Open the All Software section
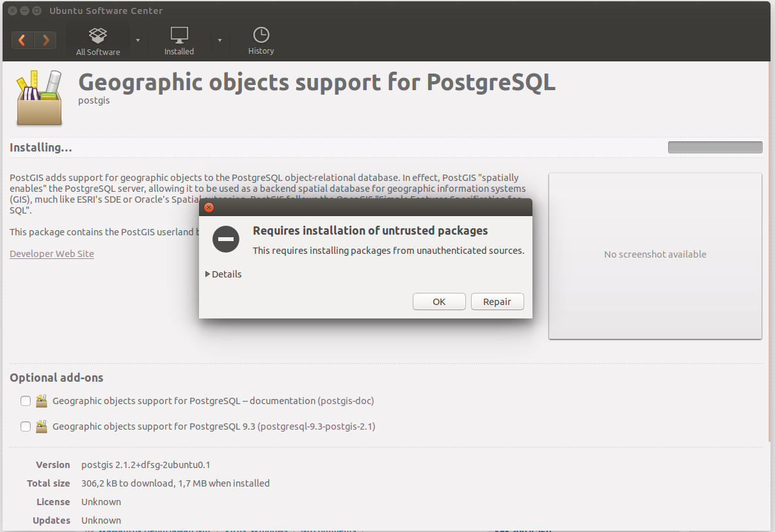This screenshot has width=775, height=532. click(x=98, y=42)
